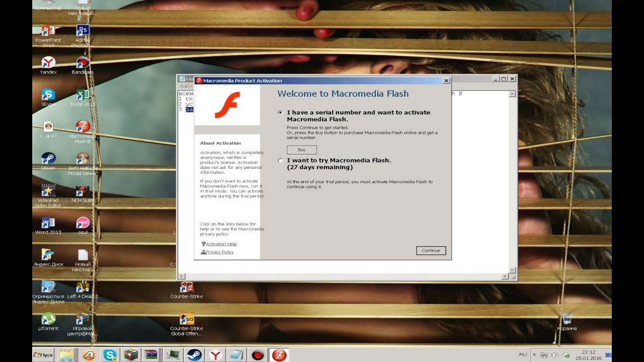Open Скриншоты в Яндекс.Диске shortcut

(48, 292)
